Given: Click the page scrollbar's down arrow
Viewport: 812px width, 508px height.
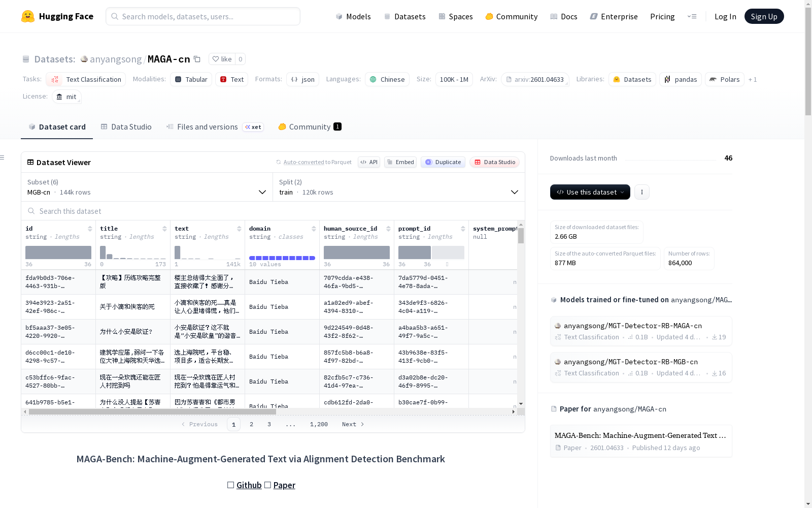Looking at the screenshot, I should tap(808, 504).
